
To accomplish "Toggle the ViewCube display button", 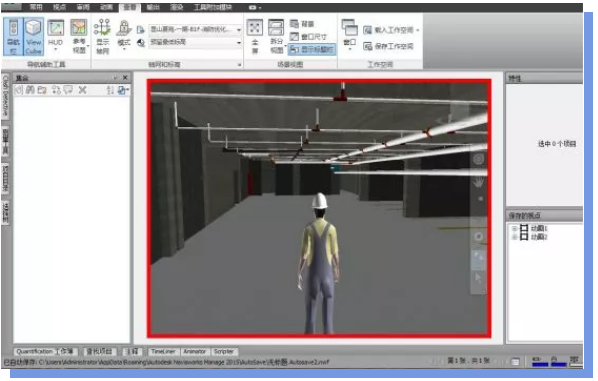I will tap(34, 37).
